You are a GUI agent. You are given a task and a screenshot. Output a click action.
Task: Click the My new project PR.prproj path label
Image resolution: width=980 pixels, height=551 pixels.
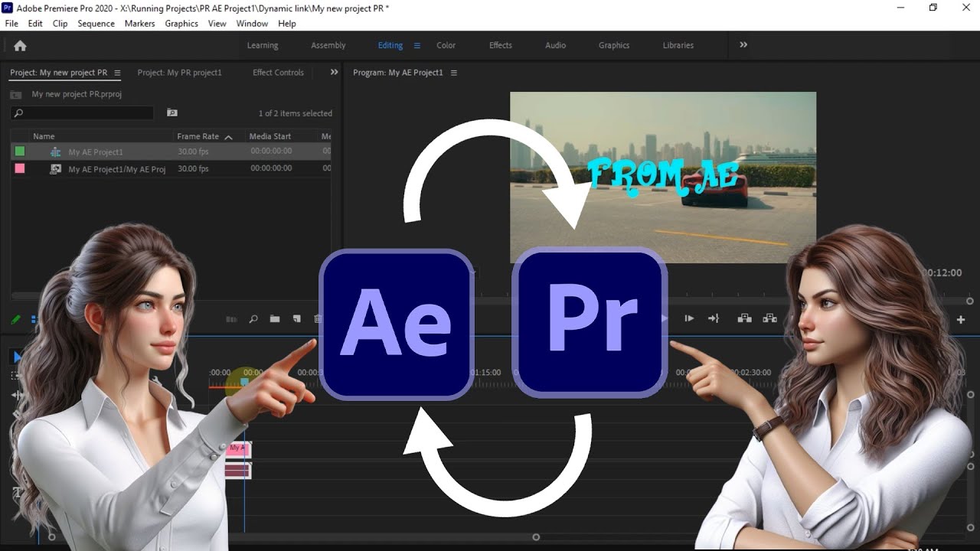click(x=77, y=94)
